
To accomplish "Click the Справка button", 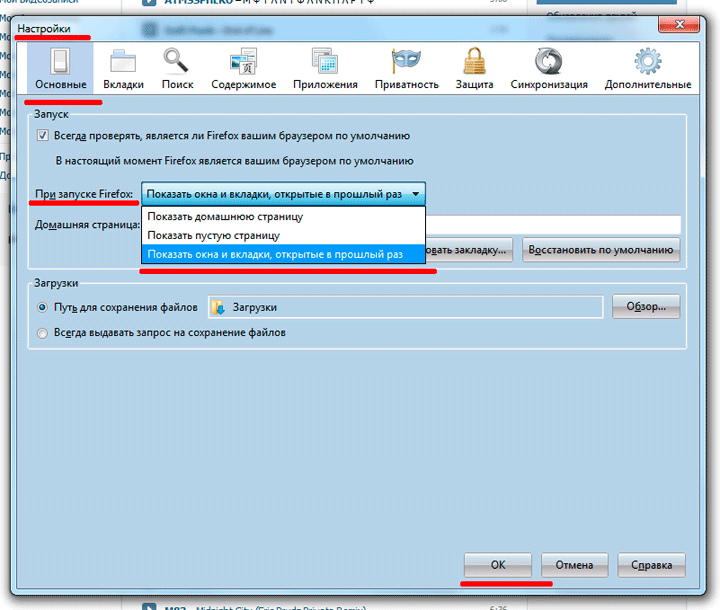I will 652,565.
